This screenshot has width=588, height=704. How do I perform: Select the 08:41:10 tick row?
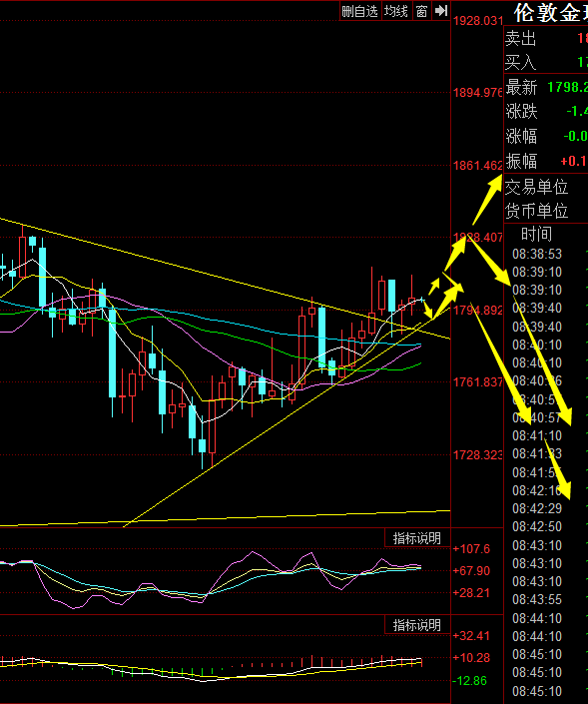(x=537, y=436)
